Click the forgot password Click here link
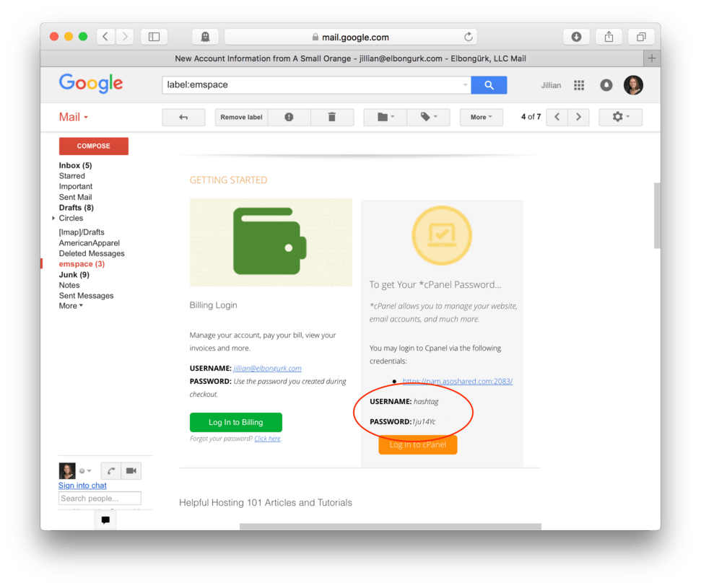Image resolution: width=701 pixels, height=588 pixels. coord(267,439)
